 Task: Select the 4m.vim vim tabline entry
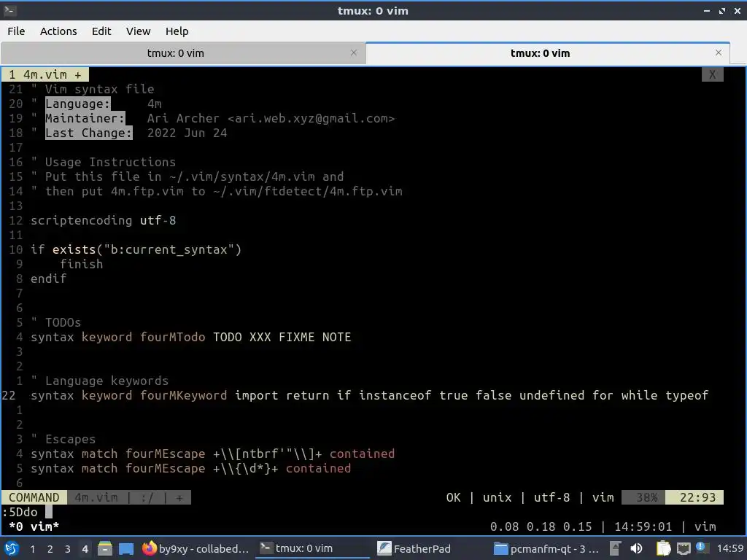44,74
